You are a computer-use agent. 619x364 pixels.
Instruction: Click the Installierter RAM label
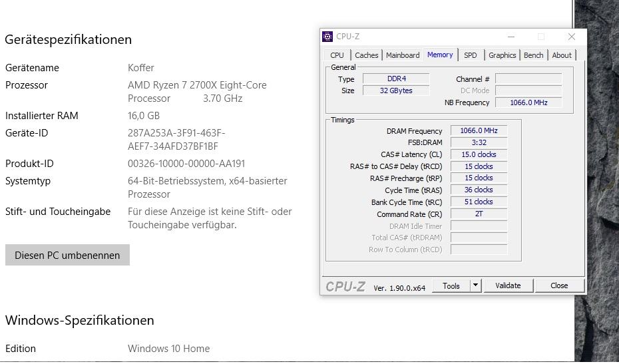click(x=41, y=116)
